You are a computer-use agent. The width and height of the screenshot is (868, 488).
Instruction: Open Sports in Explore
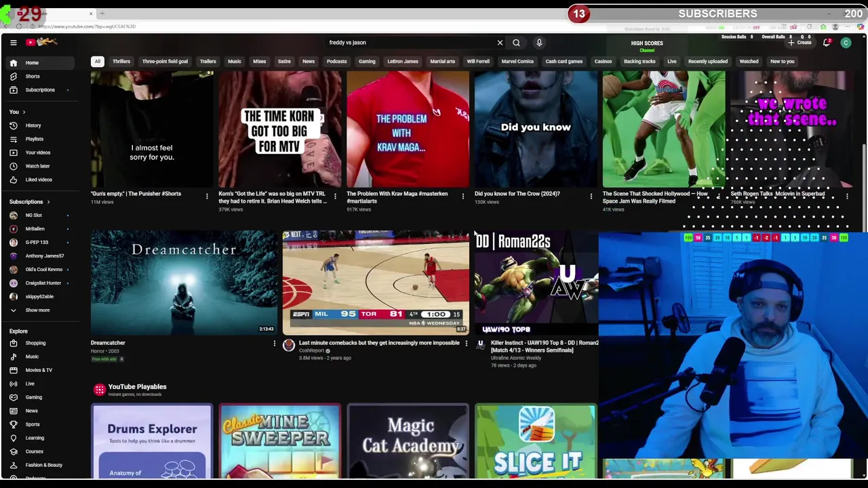41,424
